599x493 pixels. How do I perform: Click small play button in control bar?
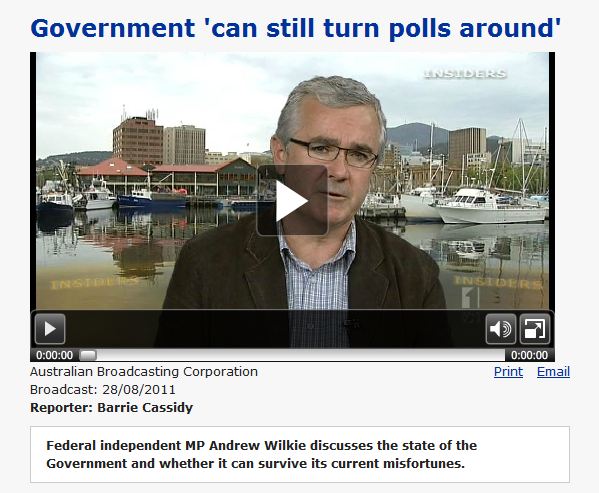50,329
